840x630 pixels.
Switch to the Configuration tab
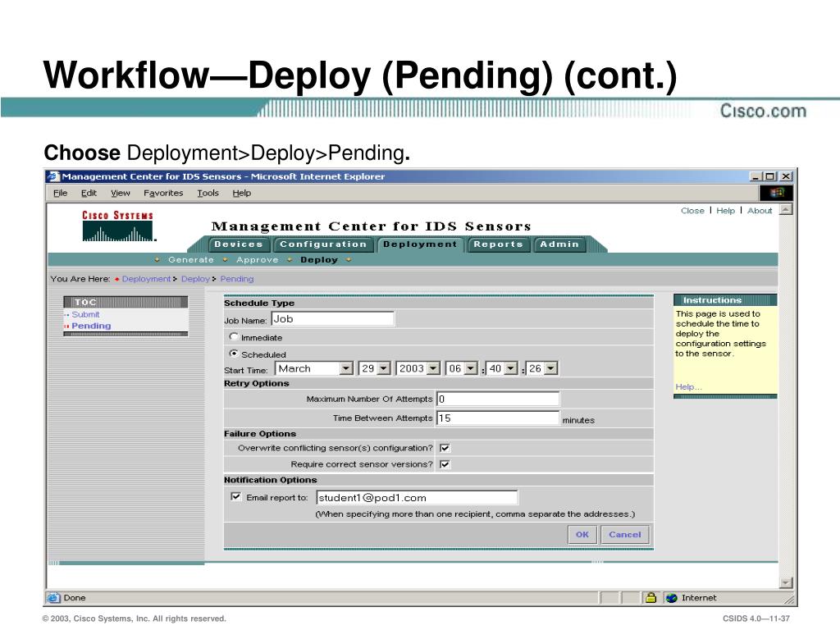point(323,244)
